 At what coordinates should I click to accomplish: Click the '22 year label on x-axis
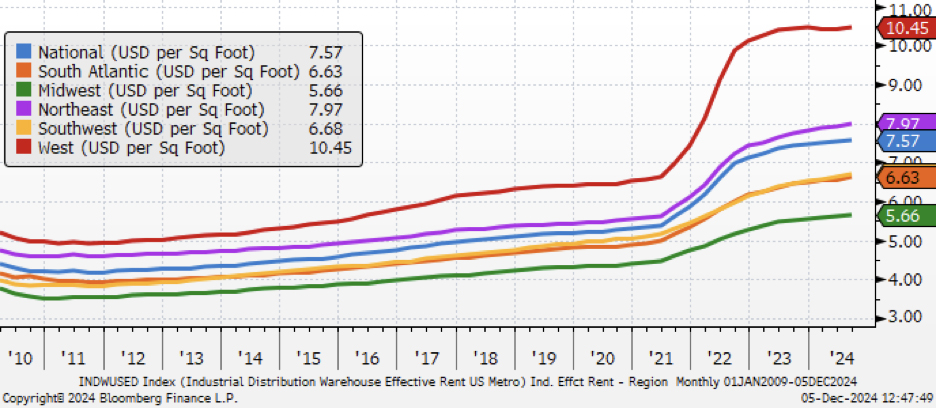pos(719,358)
